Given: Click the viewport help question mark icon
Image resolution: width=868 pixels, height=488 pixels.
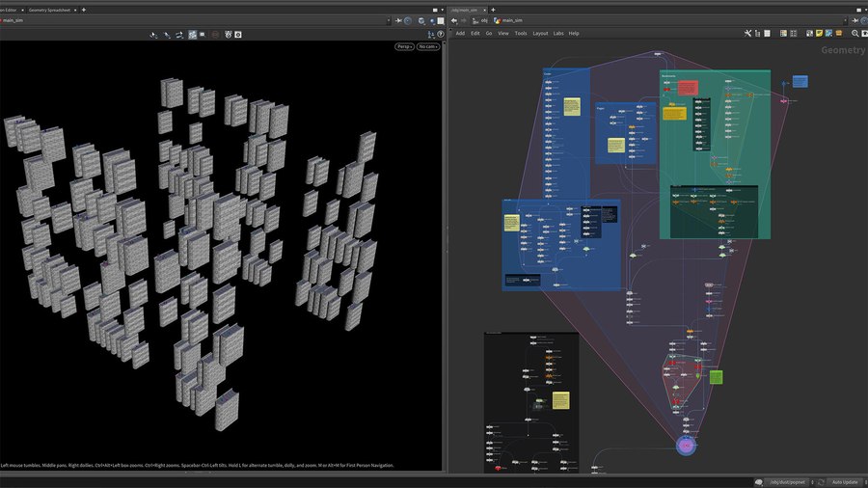Looking at the screenshot, I should 440,34.
